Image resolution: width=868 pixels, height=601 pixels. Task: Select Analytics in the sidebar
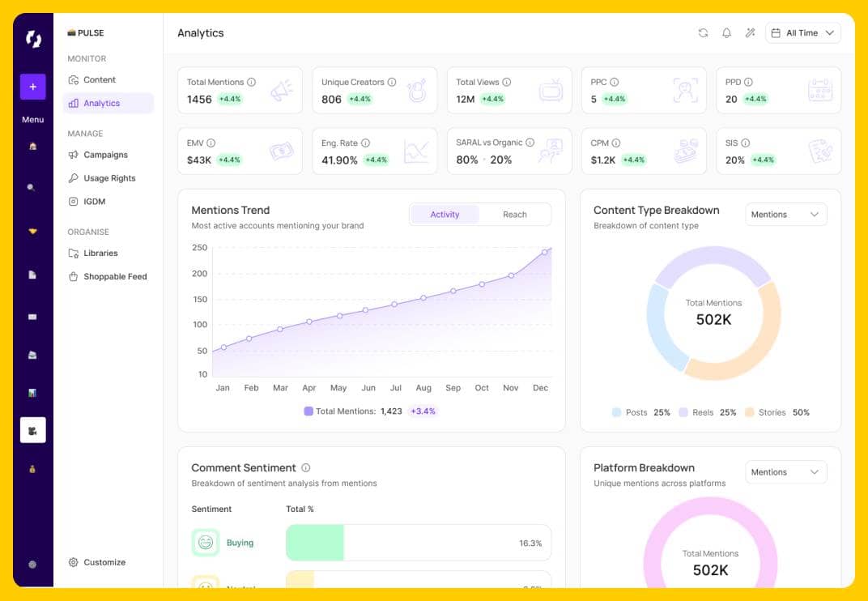pos(108,103)
